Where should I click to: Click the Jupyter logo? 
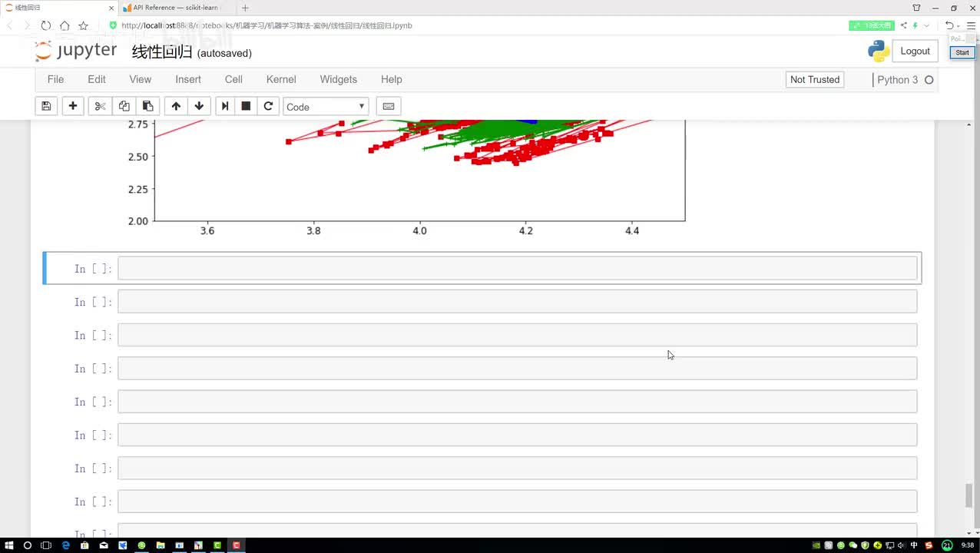click(76, 51)
